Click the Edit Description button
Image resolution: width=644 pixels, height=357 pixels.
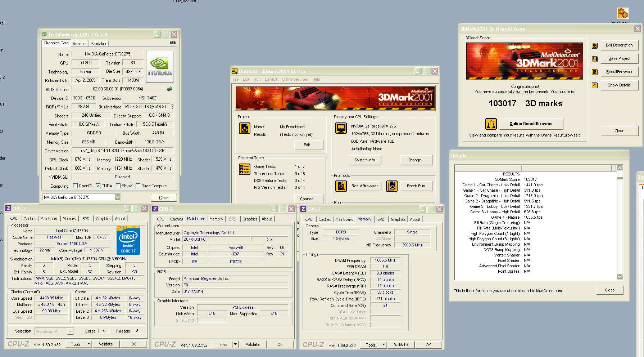coord(619,45)
